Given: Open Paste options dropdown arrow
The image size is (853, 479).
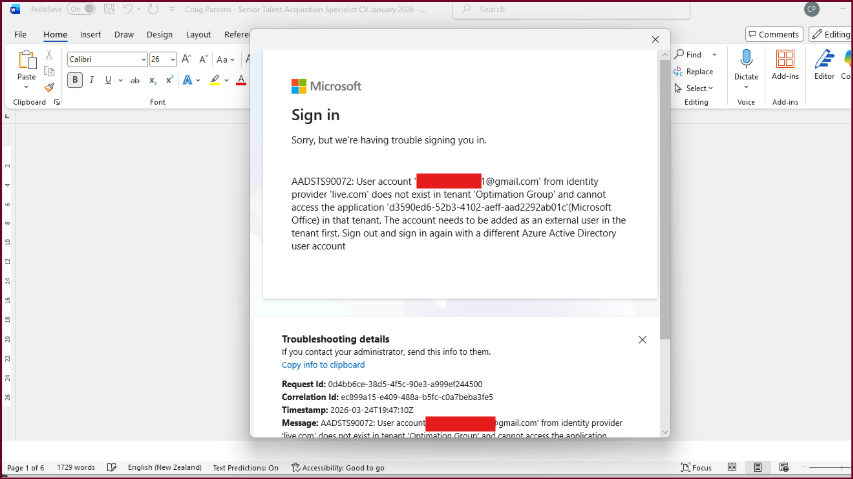Looking at the screenshot, I should (x=26, y=87).
